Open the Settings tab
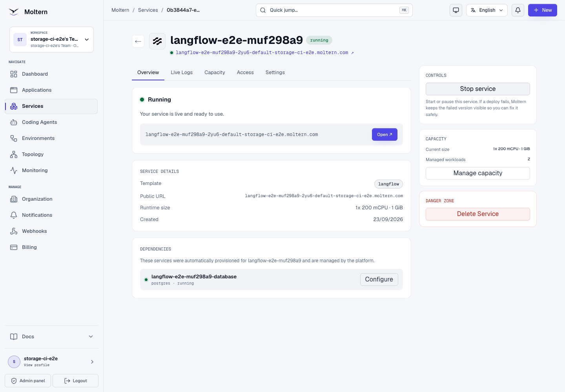The height and width of the screenshot is (392, 565). pos(275,73)
